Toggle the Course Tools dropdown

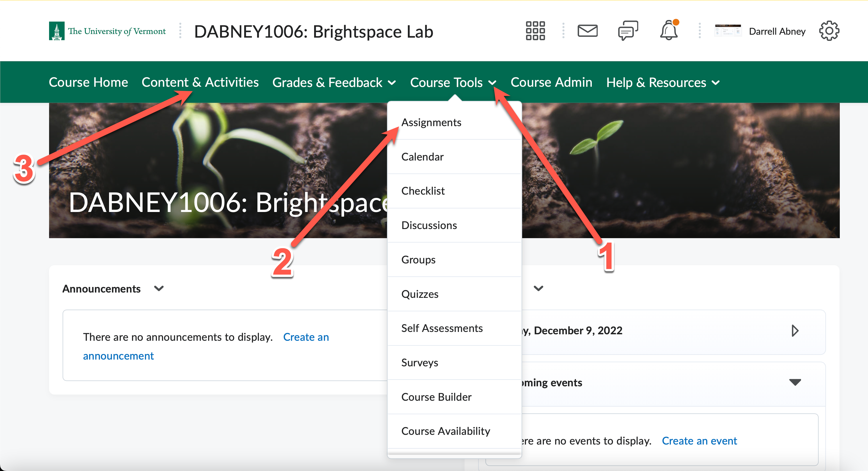point(453,82)
